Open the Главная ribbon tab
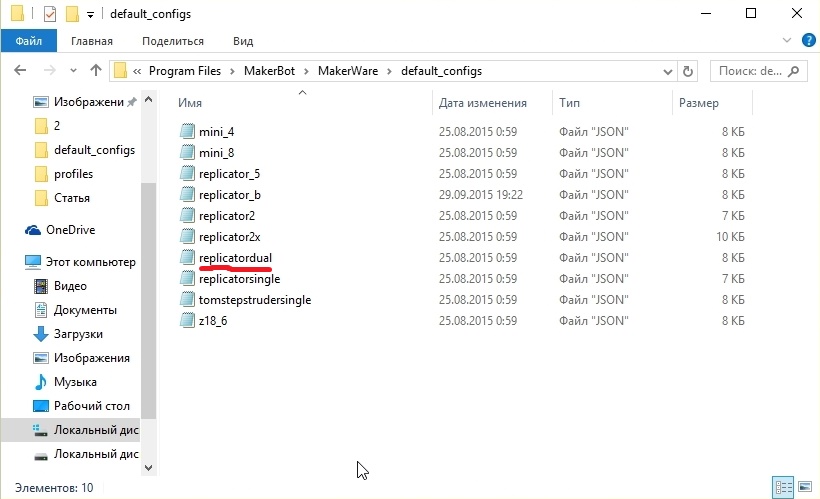Image resolution: width=820 pixels, height=499 pixels. click(92, 41)
